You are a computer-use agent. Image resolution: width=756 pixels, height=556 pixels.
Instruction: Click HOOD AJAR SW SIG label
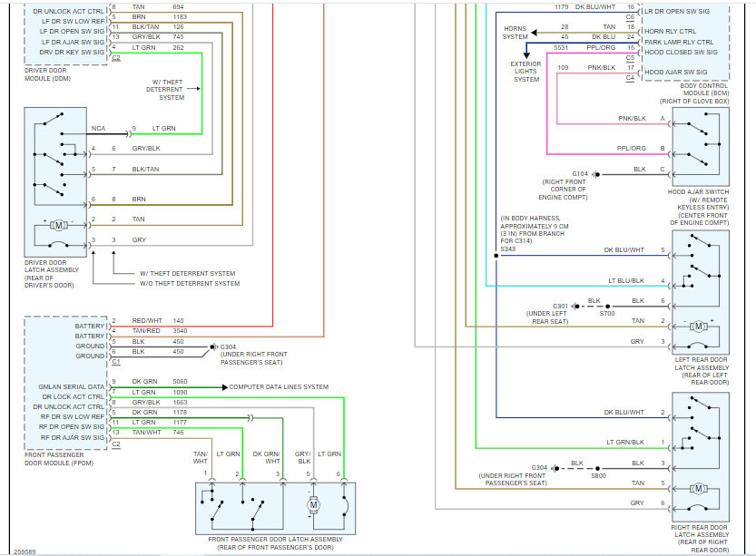tap(676, 72)
